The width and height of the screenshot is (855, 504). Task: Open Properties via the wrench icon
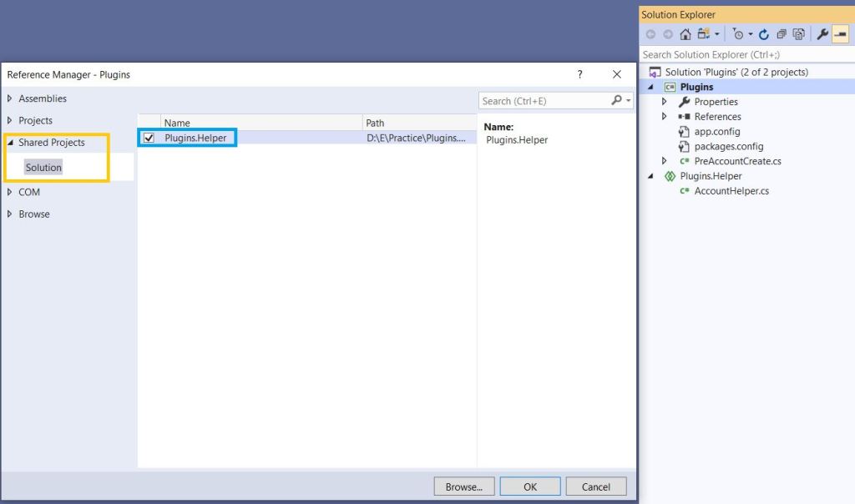(x=822, y=34)
